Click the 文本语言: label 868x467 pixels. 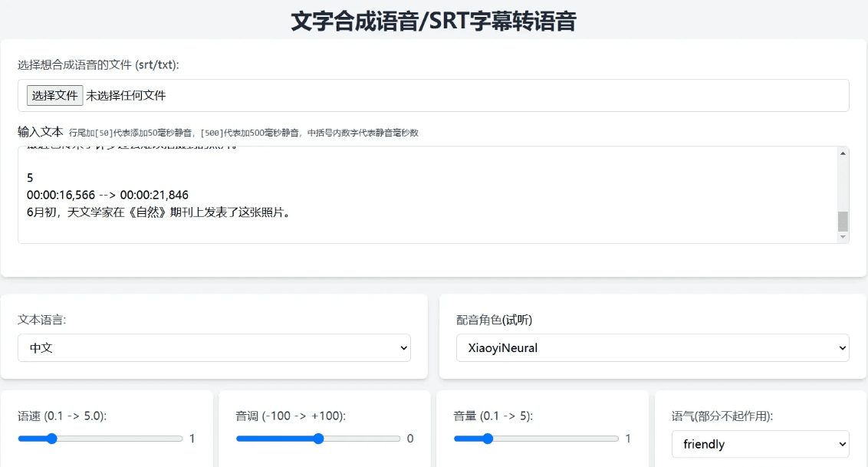(41, 320)
